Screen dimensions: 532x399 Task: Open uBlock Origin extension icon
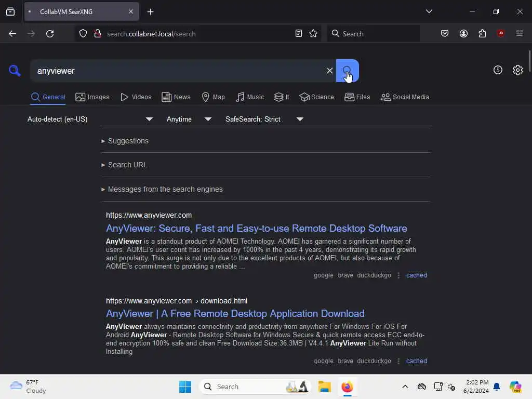point(500,33)
